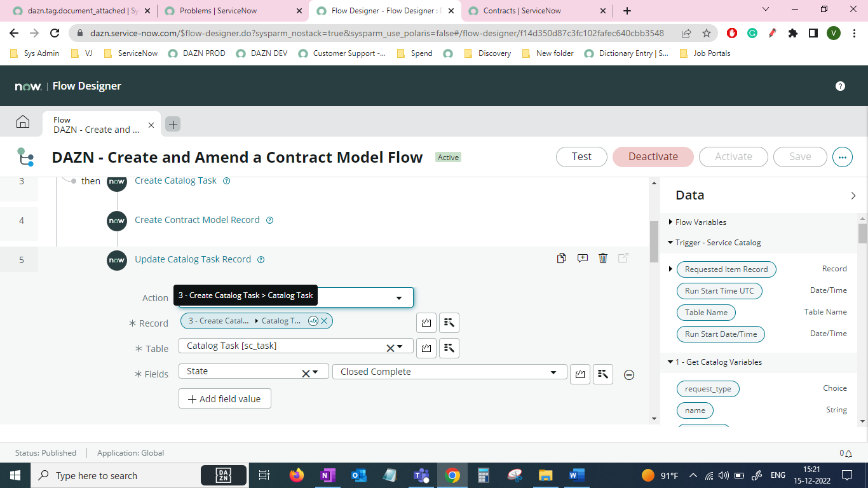868x488 pixels.
Task: Close the DAZN flow designer tab
Action: point(151,125)
